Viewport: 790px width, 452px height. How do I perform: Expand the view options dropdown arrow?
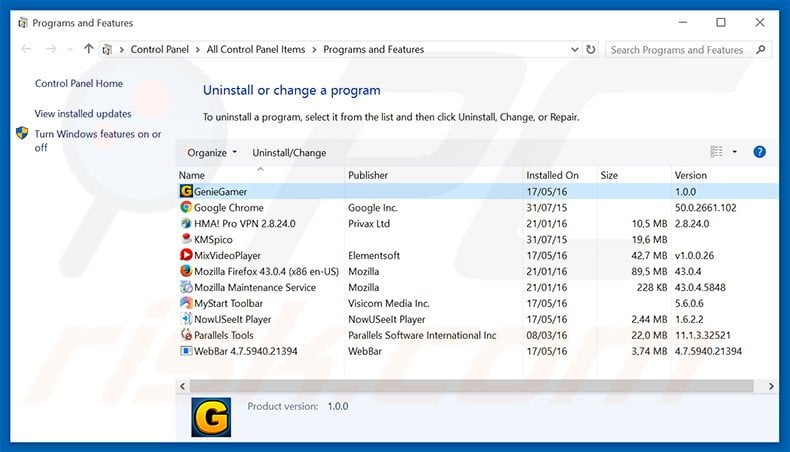735,152
